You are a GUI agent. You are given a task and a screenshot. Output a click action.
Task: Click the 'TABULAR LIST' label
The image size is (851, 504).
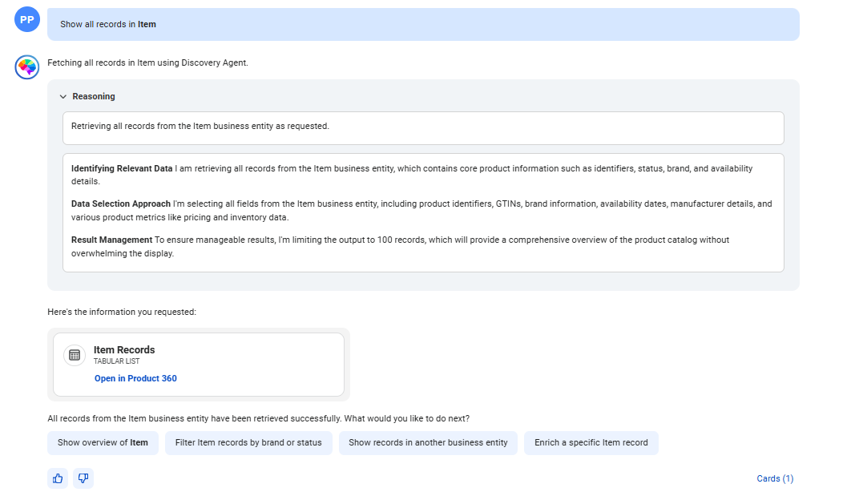click(x=117, y=361)
